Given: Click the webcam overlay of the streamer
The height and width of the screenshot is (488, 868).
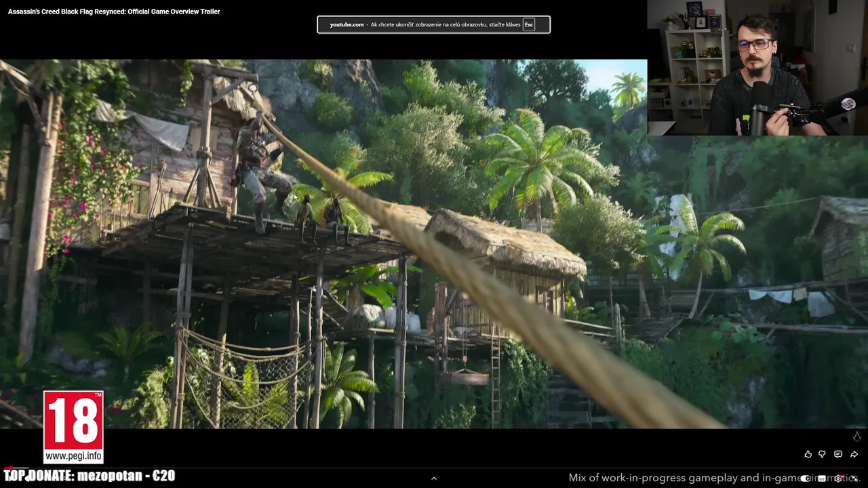Looking at the screenshot, I should click(757, 68).
